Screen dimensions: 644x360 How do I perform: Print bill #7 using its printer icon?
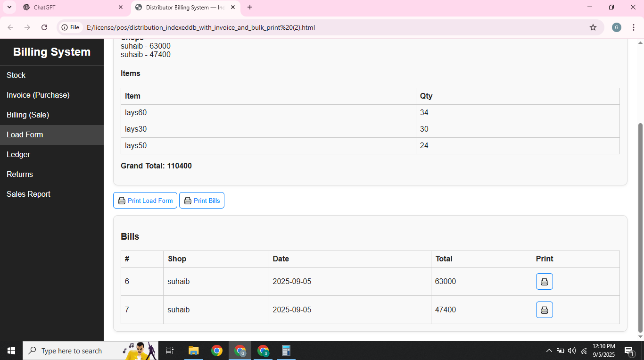(544, 310)
